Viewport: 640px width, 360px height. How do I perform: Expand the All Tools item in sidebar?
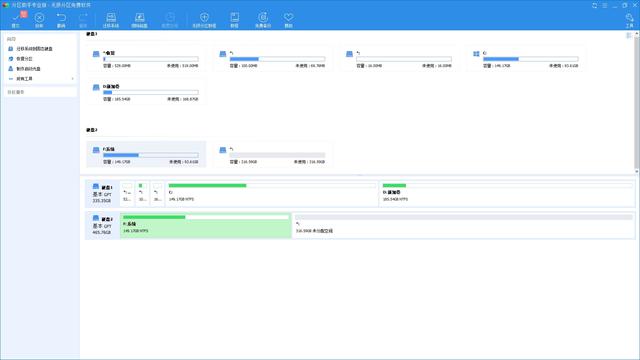coord(41,79)
